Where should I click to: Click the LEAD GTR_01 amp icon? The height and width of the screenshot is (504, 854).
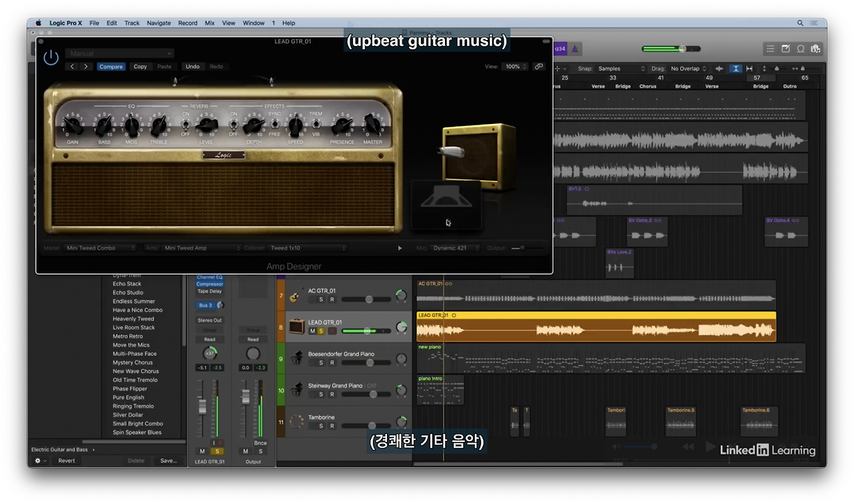tap(296, 327)
